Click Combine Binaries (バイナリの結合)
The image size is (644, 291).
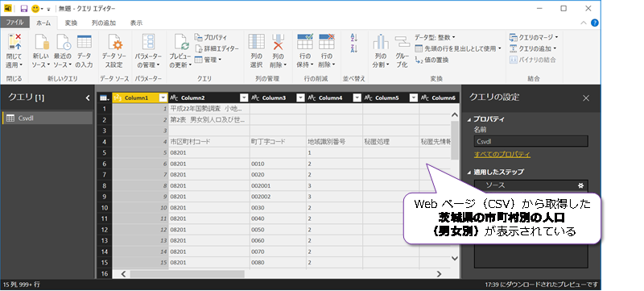533,60
